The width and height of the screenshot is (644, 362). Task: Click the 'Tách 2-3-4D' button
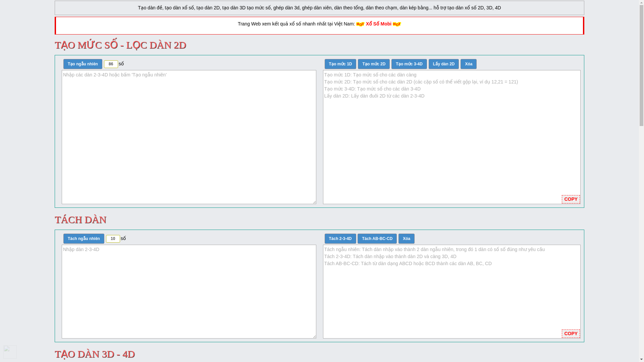(x=340, y=239)
